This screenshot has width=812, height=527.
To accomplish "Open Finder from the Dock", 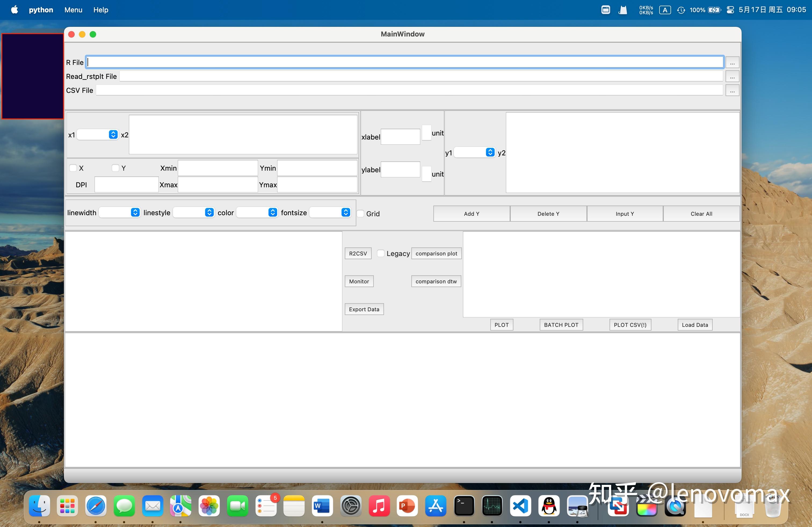I will [39, 506].
